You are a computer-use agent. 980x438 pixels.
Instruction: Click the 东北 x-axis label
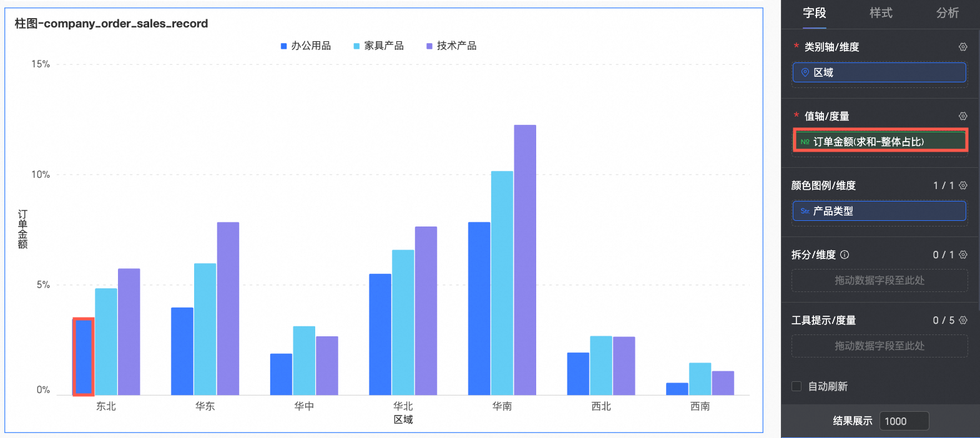tap(106, 406)
